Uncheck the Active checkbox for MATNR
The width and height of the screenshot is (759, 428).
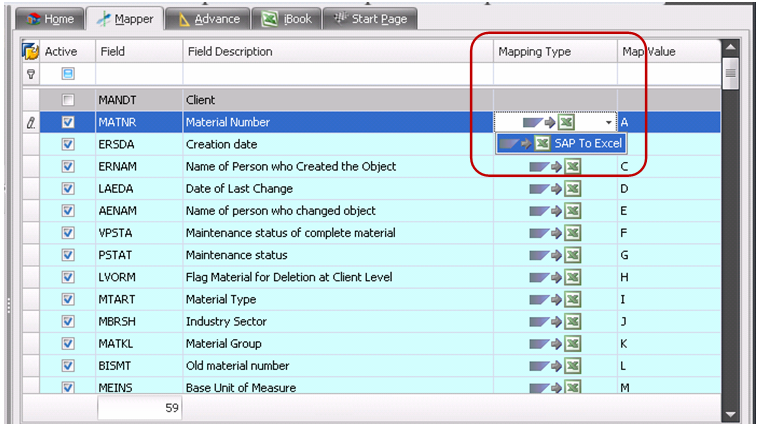68,122
